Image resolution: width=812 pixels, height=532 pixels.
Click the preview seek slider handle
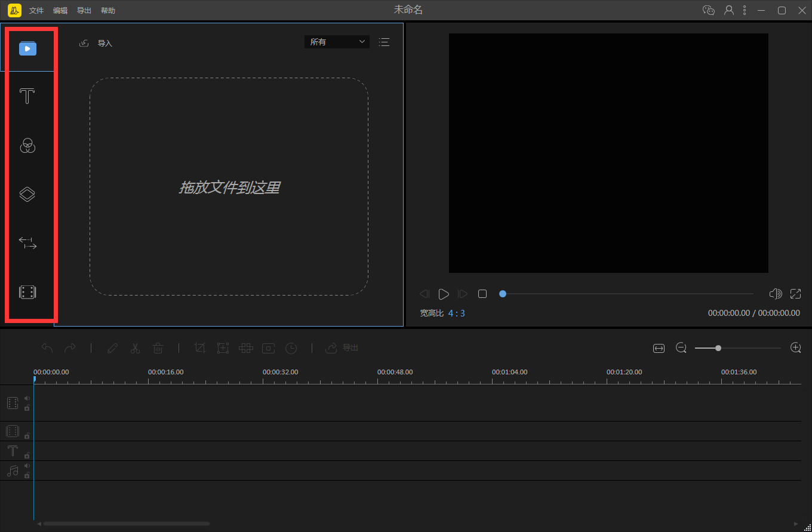(x=503, y=294)
